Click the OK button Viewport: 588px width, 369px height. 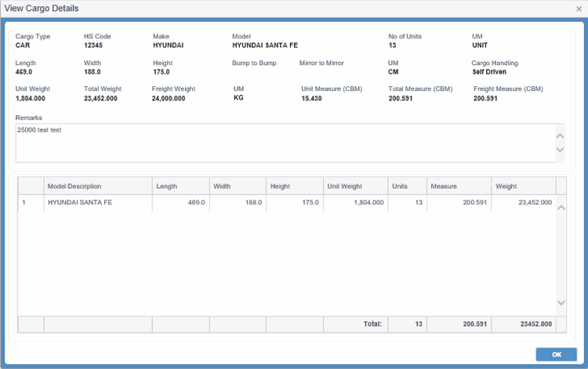coord(556,354)
